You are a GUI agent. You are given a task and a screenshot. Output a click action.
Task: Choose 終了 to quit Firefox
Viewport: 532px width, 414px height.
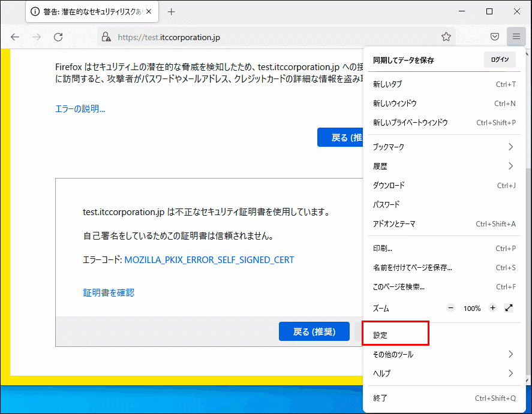444,398
